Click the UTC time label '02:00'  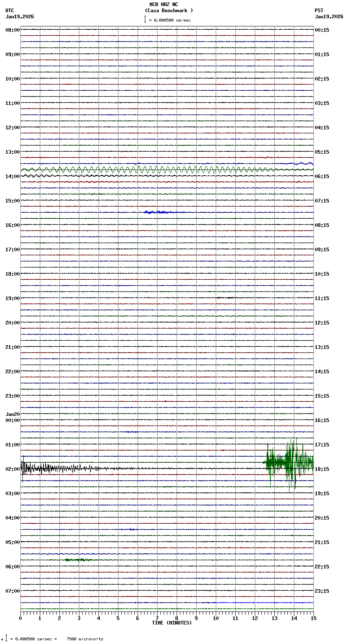point(13,469)
